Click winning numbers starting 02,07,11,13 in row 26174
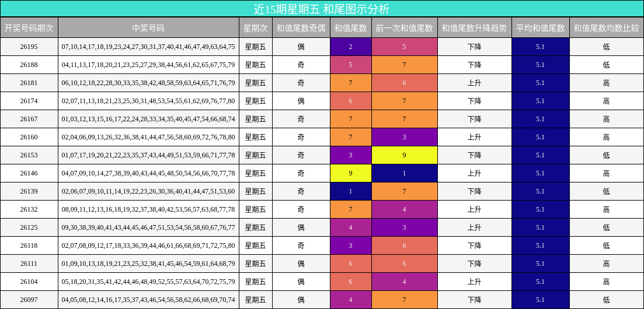 point(149,101)
